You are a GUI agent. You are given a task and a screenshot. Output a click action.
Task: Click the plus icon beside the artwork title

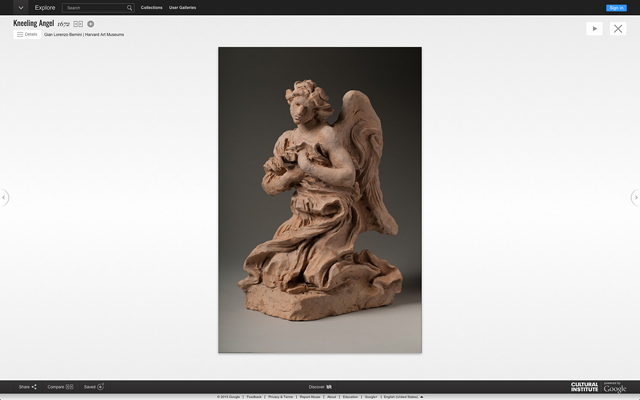91,24
